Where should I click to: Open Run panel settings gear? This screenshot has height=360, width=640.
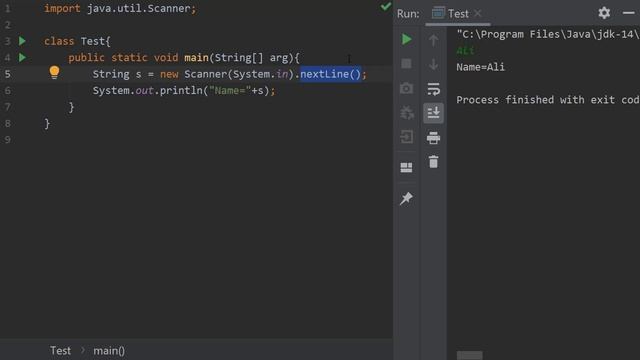pyautogui.click(x=604, y=13)
